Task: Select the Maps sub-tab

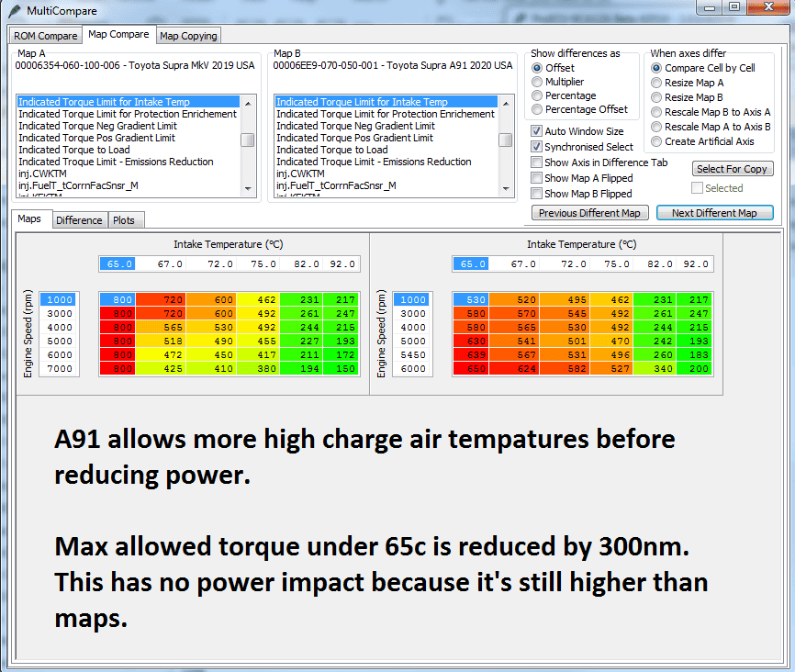Action: (x=29, y=218)
